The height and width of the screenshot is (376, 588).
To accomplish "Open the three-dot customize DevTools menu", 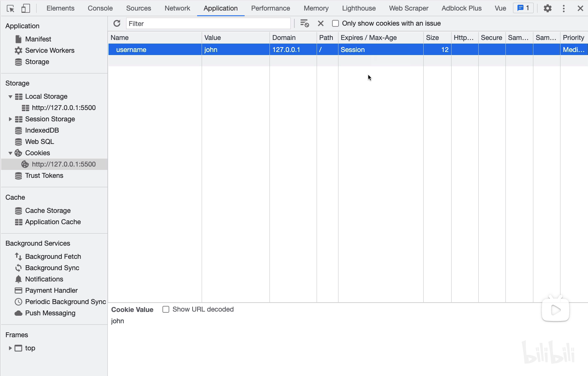I will click(x=563, y=8).
